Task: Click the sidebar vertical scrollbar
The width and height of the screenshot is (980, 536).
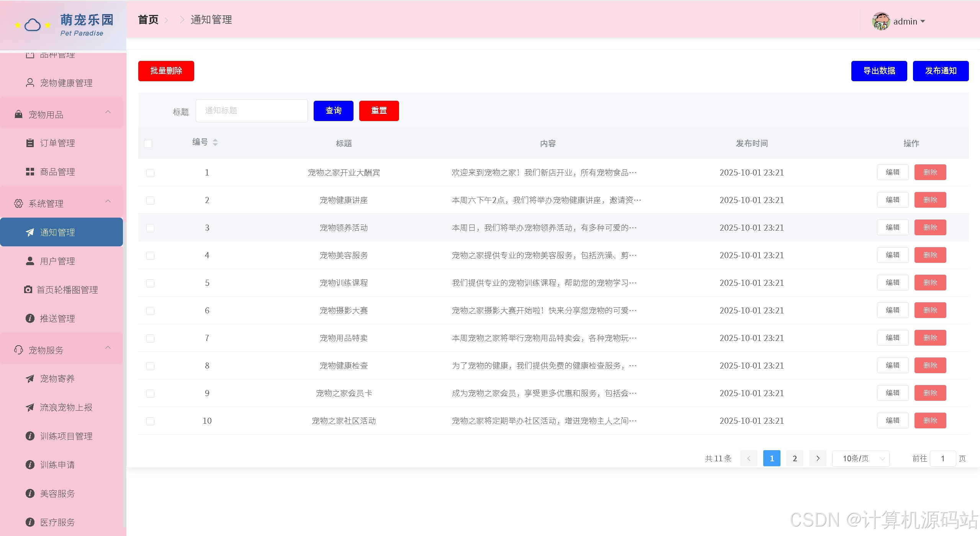Action: coord(124,375)
